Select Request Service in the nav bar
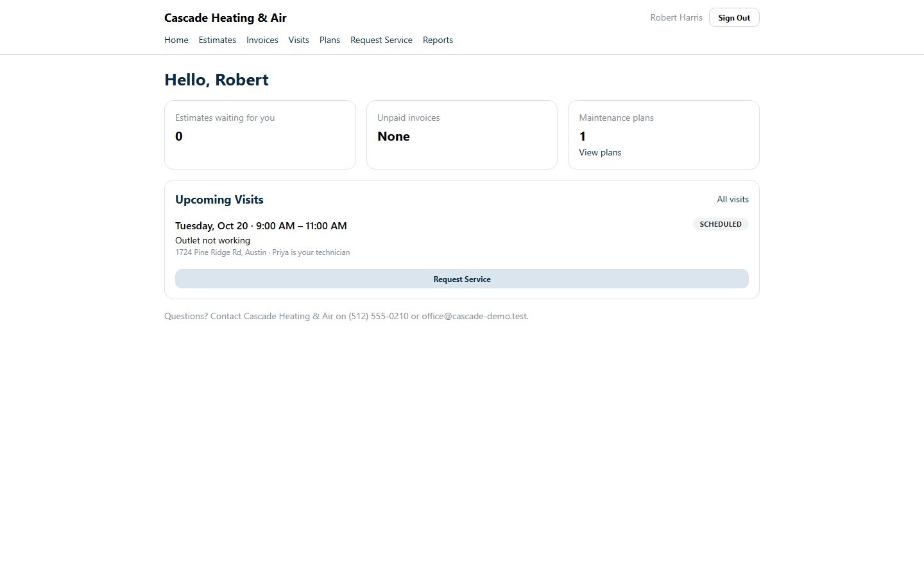Screen dimensions: 924x578 (381, 40)
